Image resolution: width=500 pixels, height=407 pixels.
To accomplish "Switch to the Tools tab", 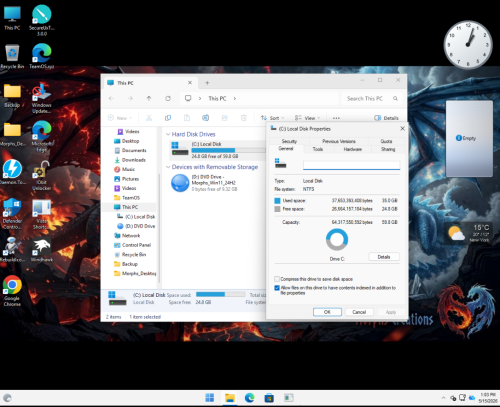I will pos(318,149).
